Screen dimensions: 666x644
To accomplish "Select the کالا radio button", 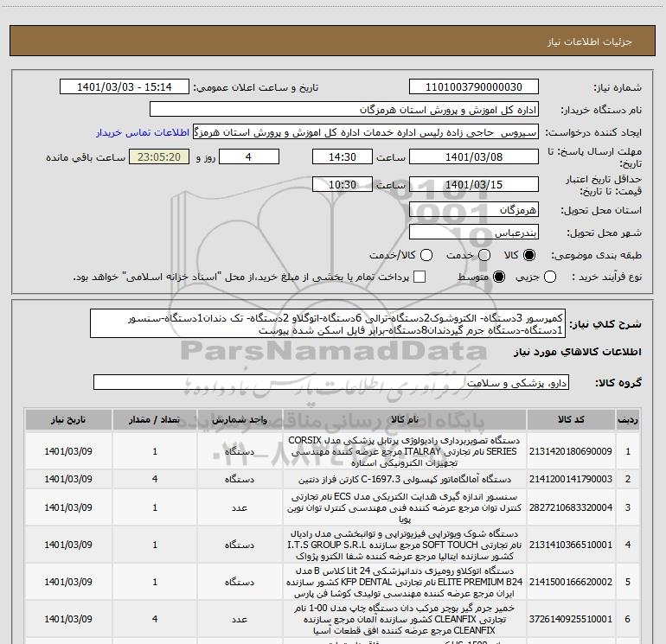I will point(529,255).
